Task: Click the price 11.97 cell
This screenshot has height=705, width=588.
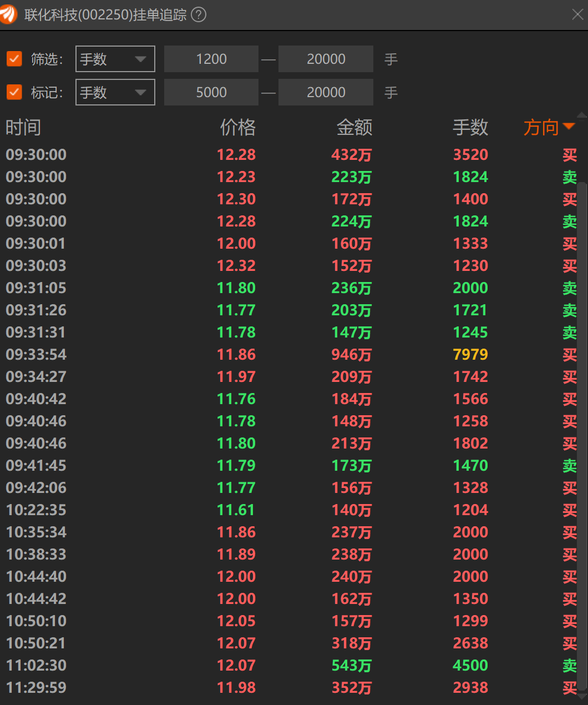Action: pos(236,376)
